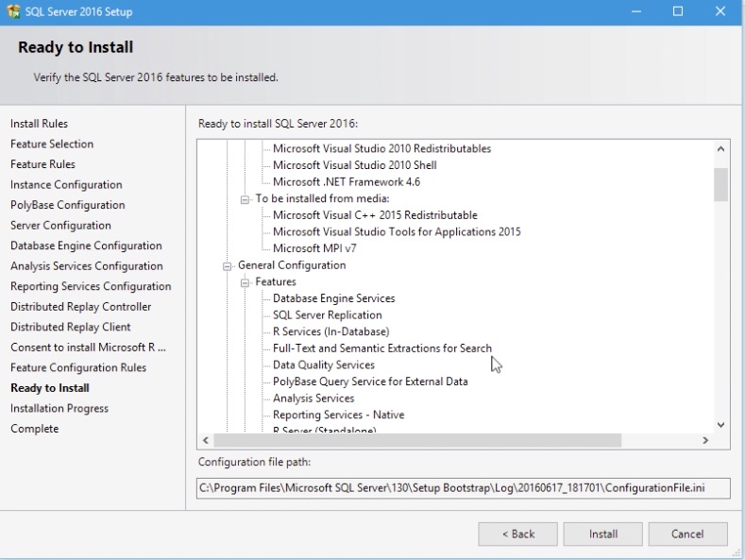Image resolution: width=745 pixels, height=560 pixels.
Task: Open the Feature Rules step
Action: pos(42,164)
